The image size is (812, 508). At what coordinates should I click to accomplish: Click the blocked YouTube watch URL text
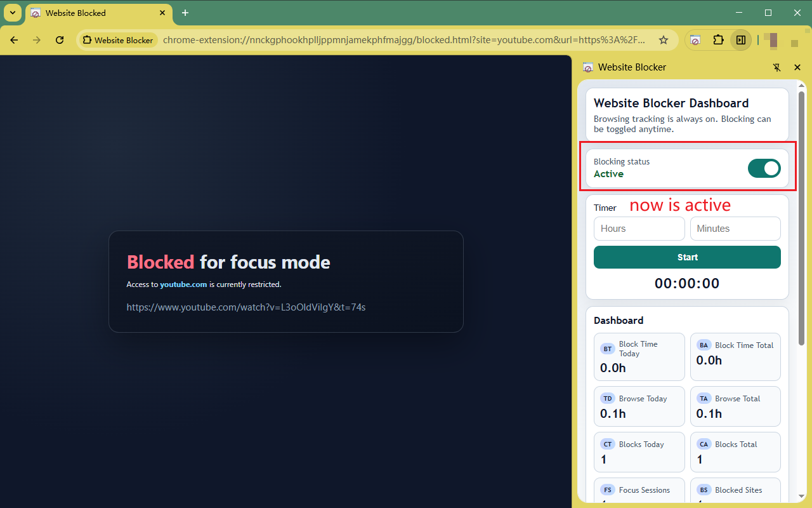[x=246, y=307]
